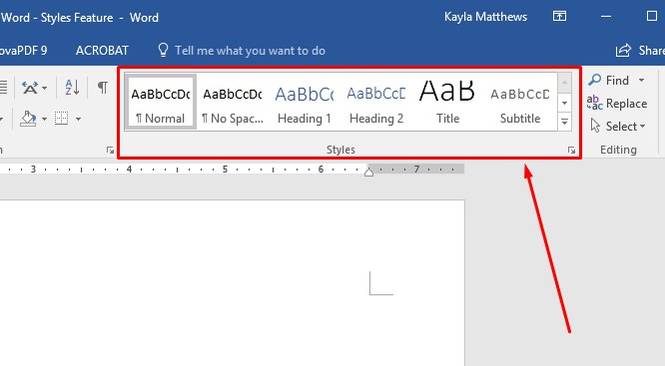Click the Find button
665x366 pixels.
(610, 80)
